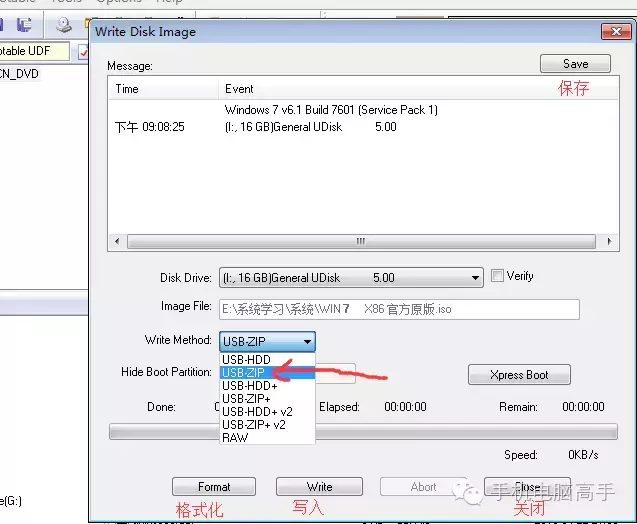This screenshot has height=524, width=637.
Task: Expand the Disk Drive dropdown
Action: (x=474, y=278)
